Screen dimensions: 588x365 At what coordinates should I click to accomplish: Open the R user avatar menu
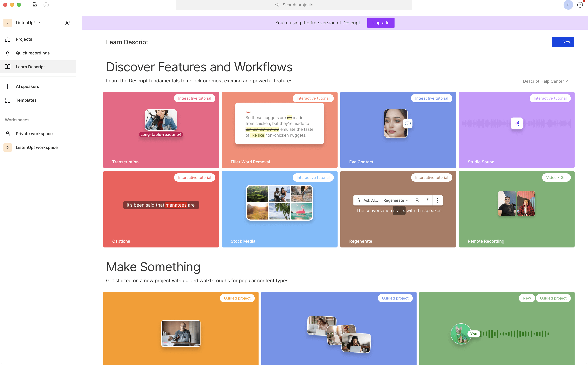tap(568, 5)
